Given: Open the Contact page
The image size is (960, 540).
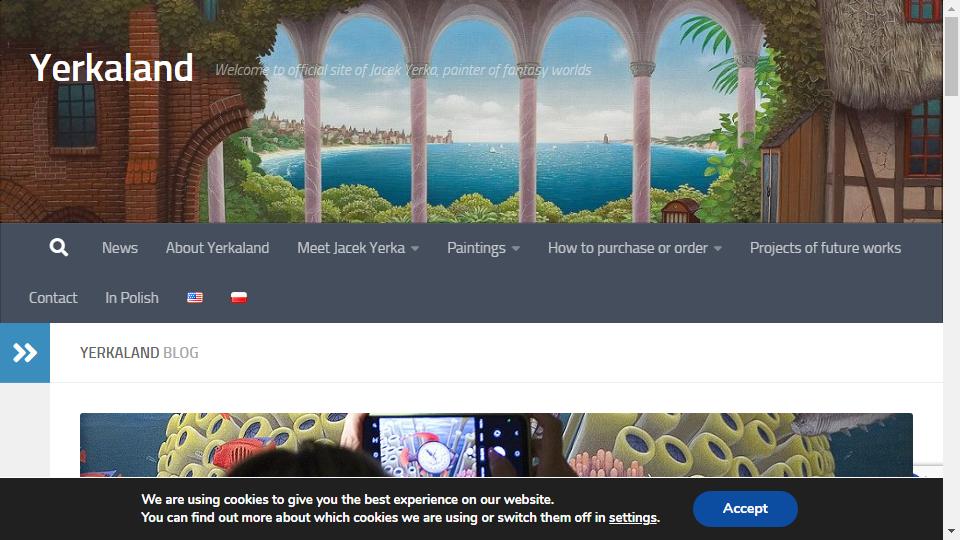Looking at the screenshot, I should 53,298.
